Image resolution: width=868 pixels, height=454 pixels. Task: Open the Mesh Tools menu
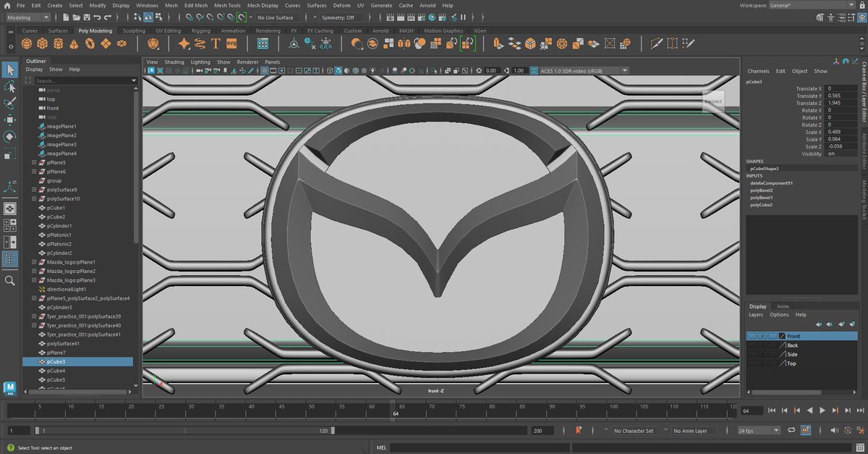[227, 5]
